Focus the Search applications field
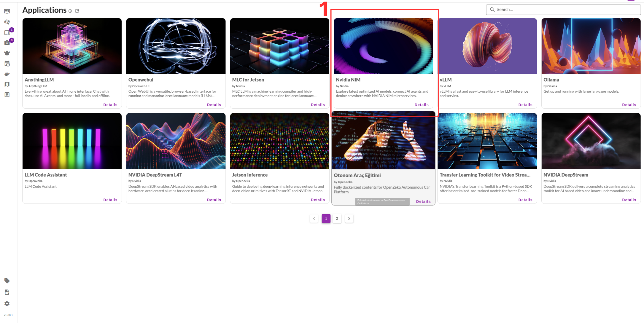Image resolution: width=644 pixels, height=323 pixels. (563, 9)
